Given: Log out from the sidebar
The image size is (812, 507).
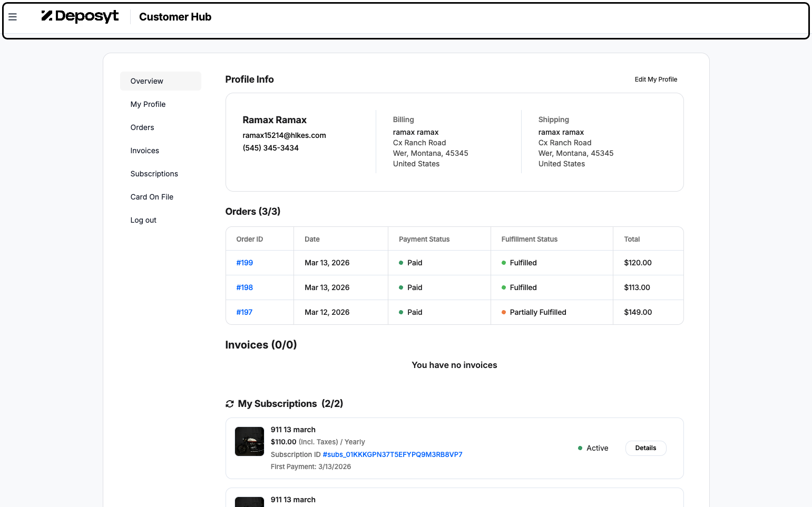Looking at the screenshot, I should click(x=161, y=220).
